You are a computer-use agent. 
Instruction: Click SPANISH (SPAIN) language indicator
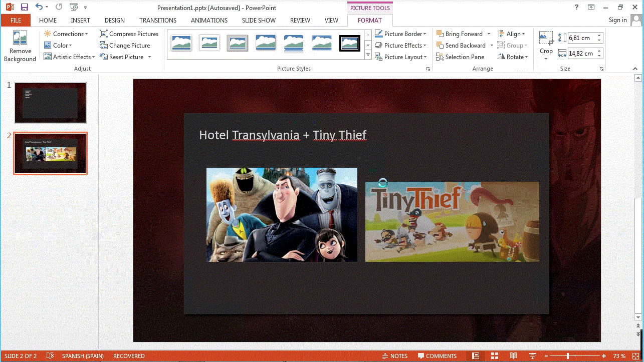[x=83, y=356]
